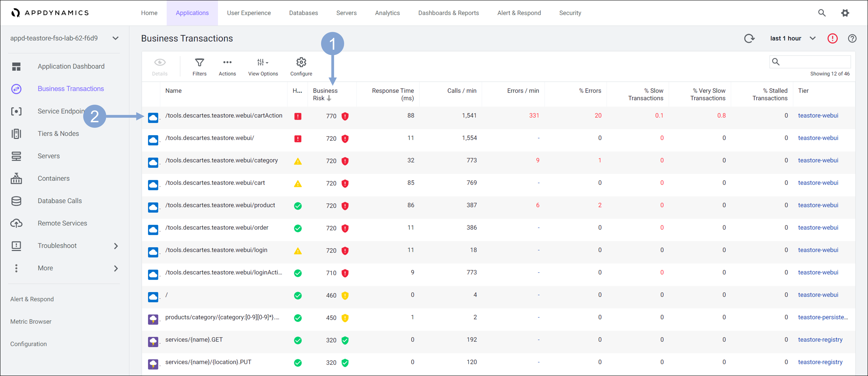The image size is (868, 376).
Task: Switch to the Databases tab
Action: (303, 13)
